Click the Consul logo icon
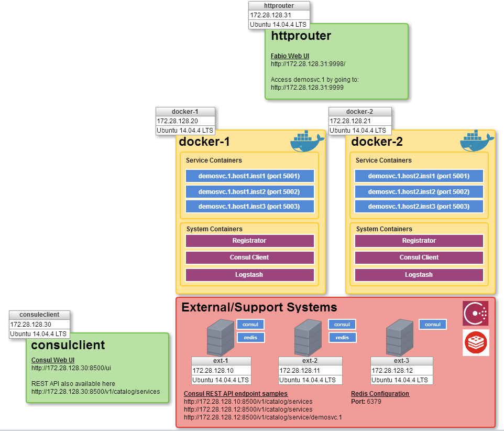The image size is (504, 431). pos(476,313)
